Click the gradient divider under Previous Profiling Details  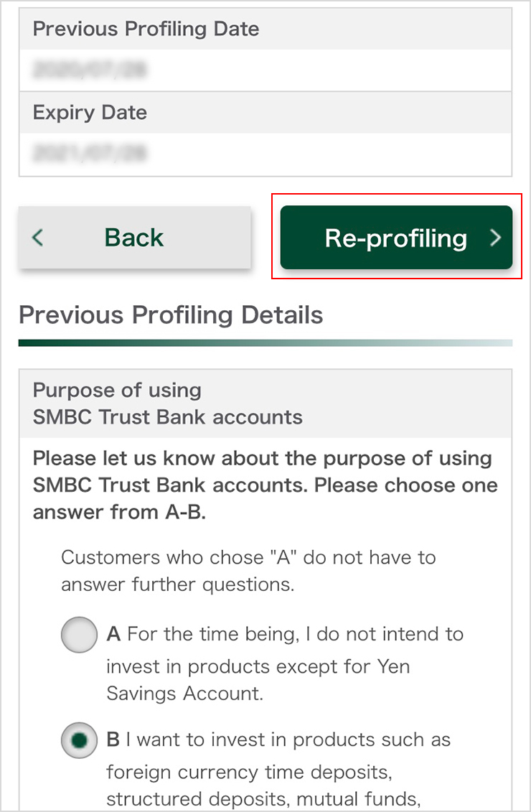265,342
